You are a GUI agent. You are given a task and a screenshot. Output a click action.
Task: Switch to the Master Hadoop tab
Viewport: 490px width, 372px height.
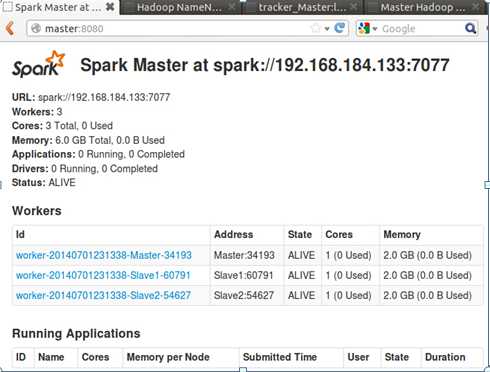[423, 7]
